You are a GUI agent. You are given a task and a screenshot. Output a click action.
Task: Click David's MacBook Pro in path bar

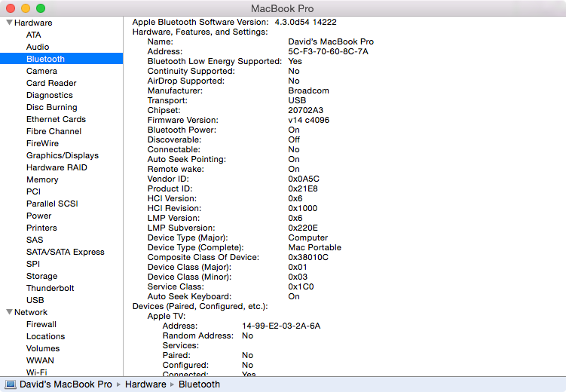[66, 384]
